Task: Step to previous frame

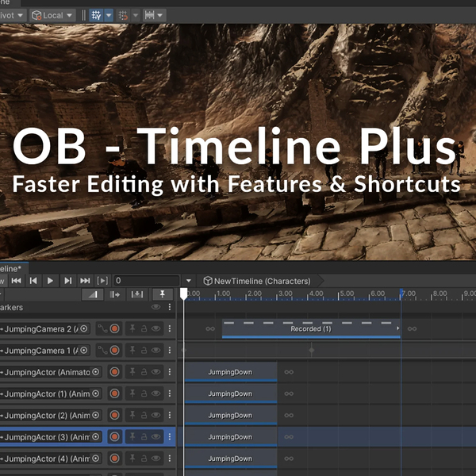Action: coord(33,281)
